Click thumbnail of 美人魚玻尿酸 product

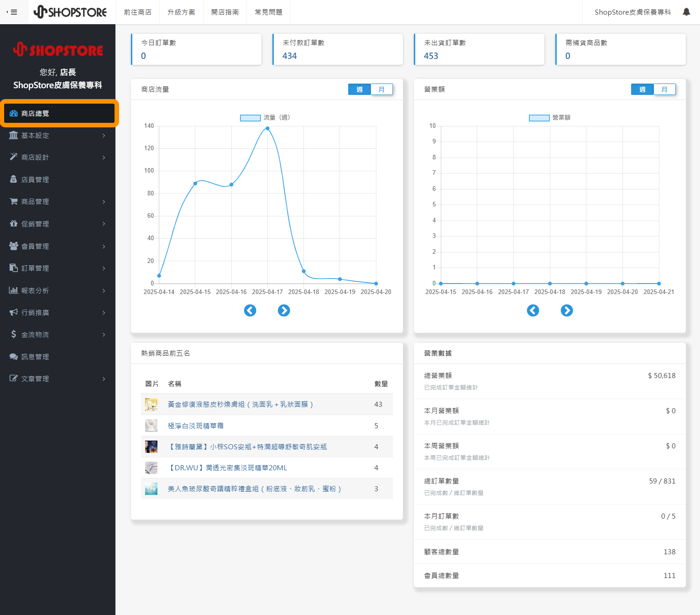point(151,489)
